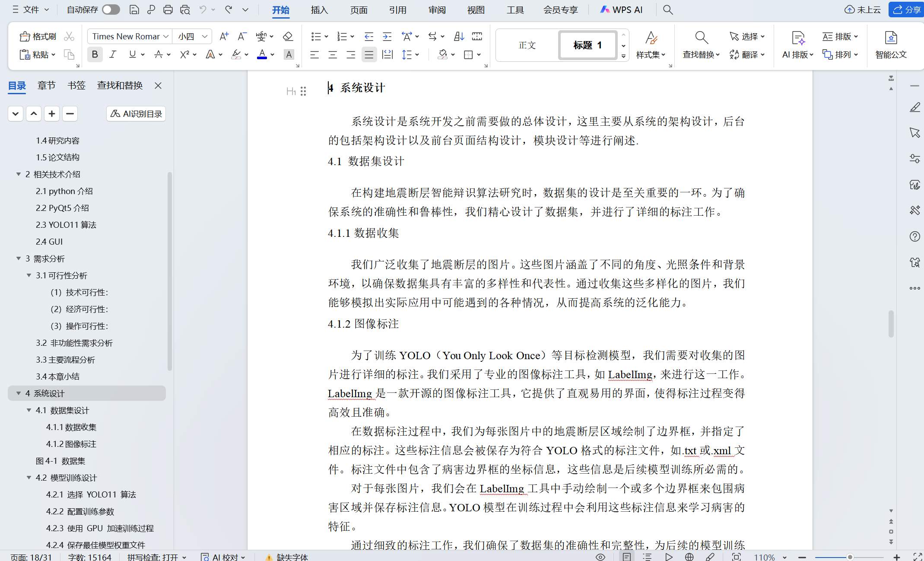The image size is (924, 561).
Task: Switch to outline view in status bar
Action: point(647,557)
